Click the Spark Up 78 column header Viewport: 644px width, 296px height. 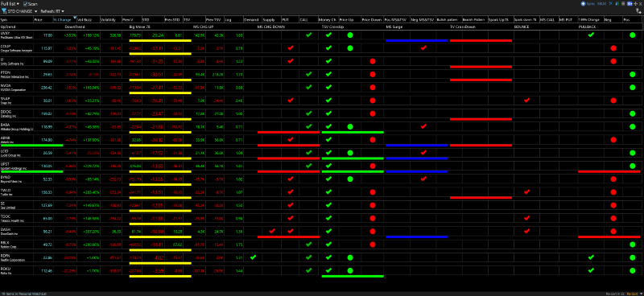point(500,19)
